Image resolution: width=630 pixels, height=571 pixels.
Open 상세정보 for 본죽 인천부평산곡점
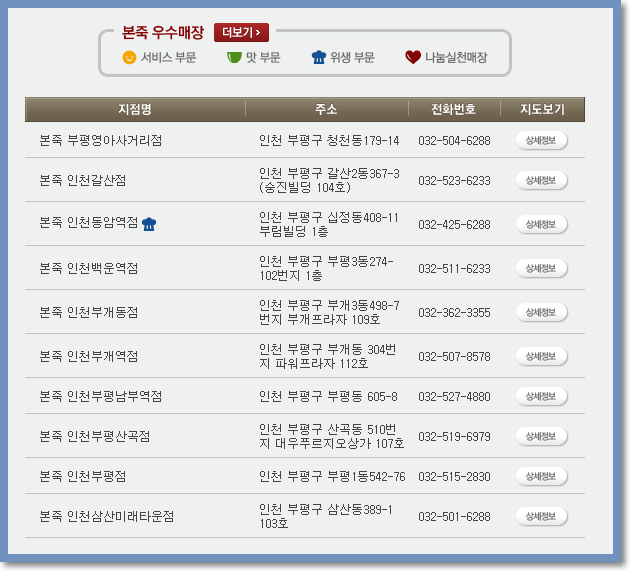541,436
